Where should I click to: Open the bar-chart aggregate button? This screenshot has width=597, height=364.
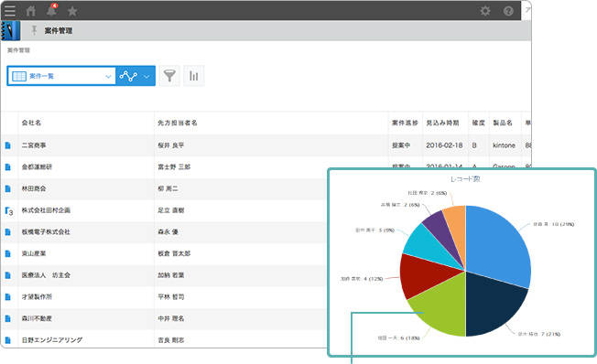[x=194, y=76]
